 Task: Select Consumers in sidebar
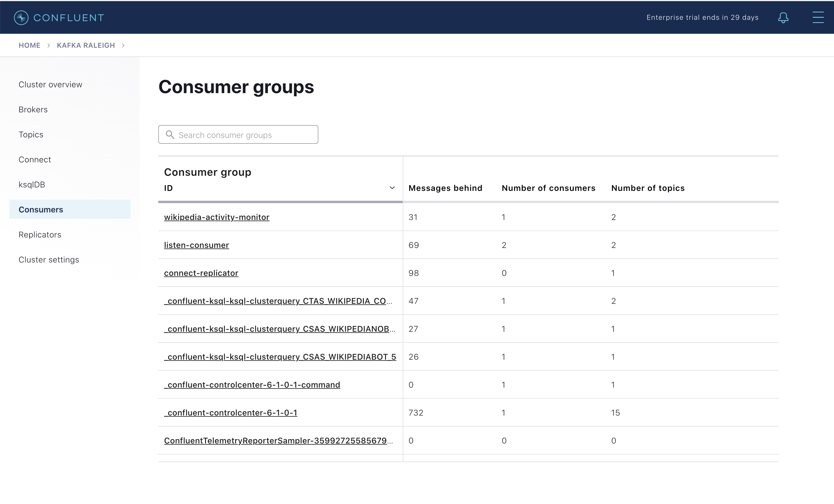pos(70,210)
